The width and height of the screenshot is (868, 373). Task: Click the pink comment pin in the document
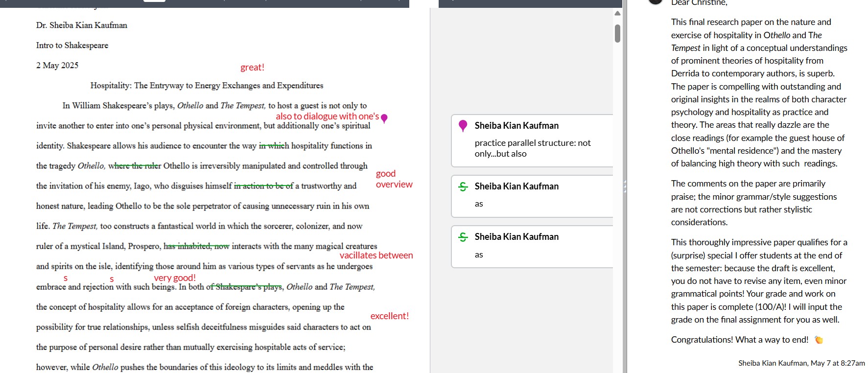point(384,118)
